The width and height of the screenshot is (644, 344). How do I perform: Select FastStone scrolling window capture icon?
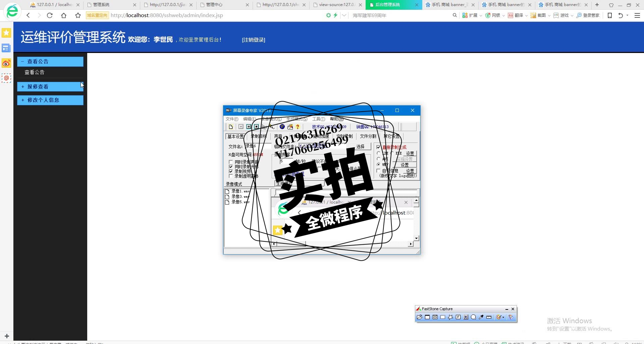pyautogui.click(x=466, y=317)
